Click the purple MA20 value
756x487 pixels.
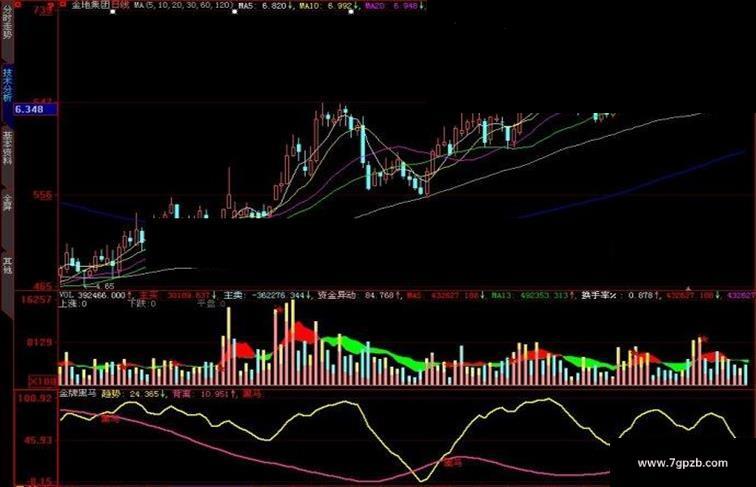394,6
